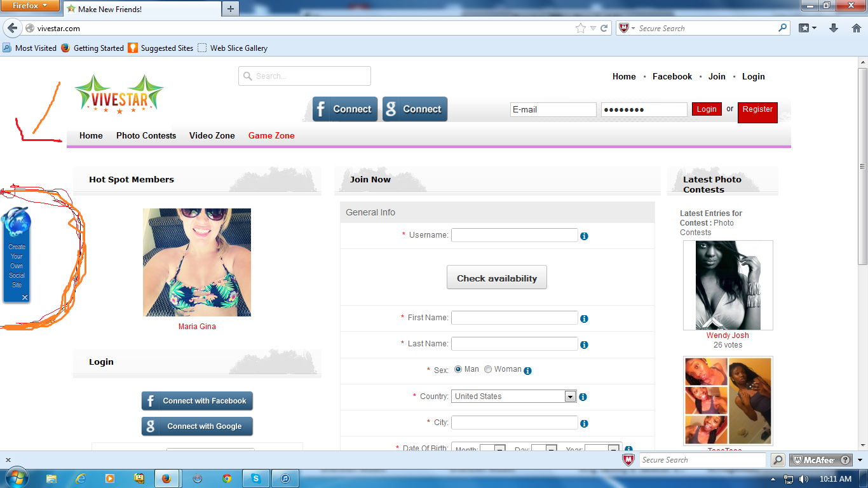Click the top-right Login link
868x488 pixels.
tap(753, 76)
